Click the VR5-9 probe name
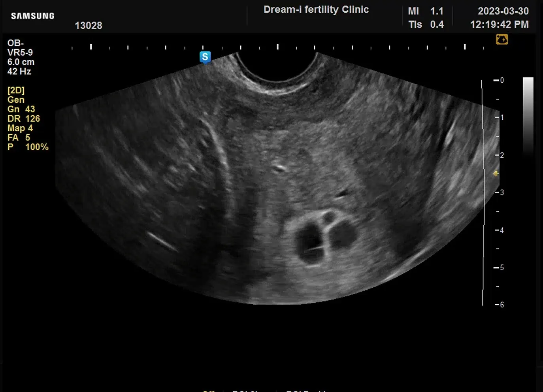Viewport: 543px width, 392px height. click(x=20, y=53)
